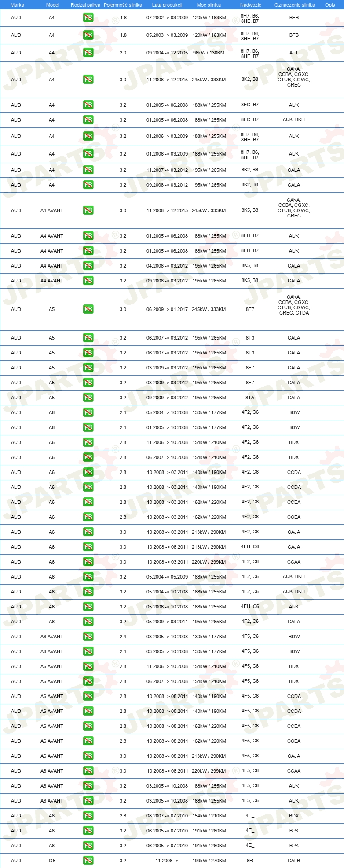Select date range 05.2009 -> 03.2011
344x868 pixels.
click(x=167, y=622)
